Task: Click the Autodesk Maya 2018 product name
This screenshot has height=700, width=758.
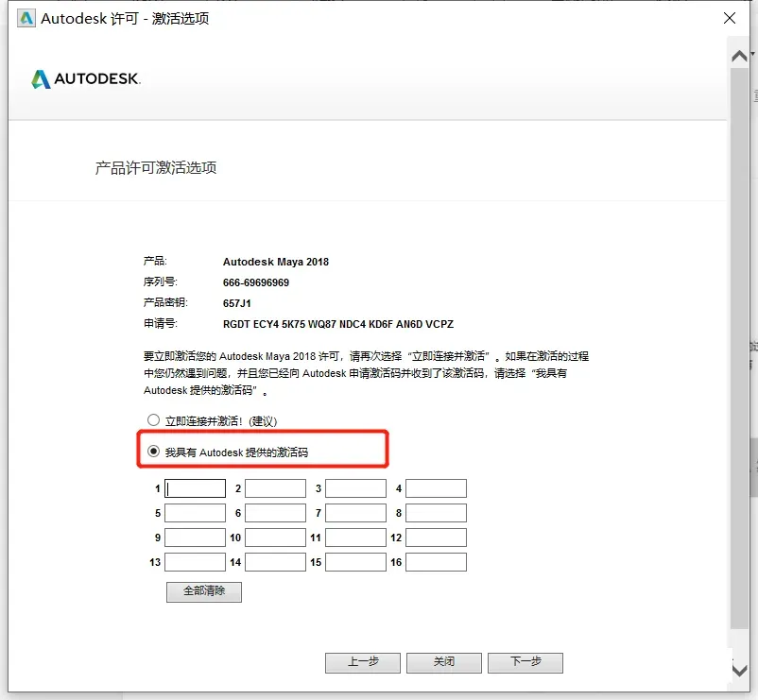Action: click(276, 262)
